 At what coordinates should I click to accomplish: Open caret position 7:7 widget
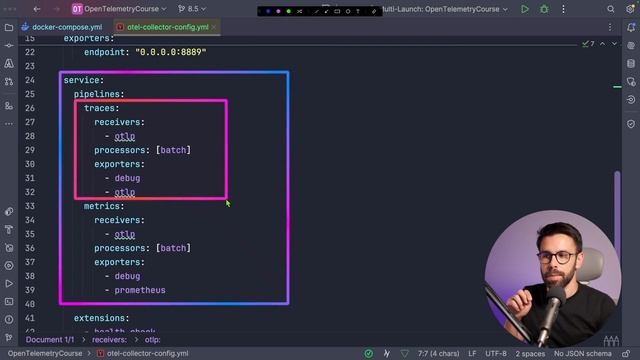(438, 353)
